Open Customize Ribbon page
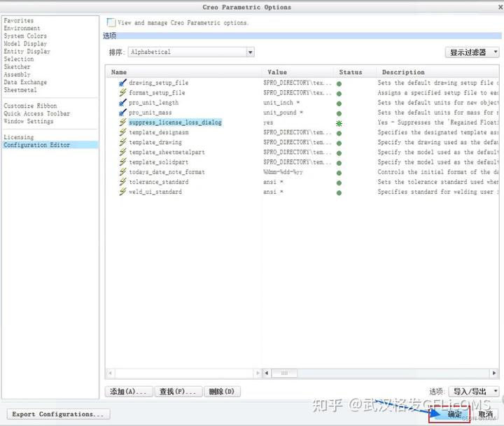 tap(30, 106)
